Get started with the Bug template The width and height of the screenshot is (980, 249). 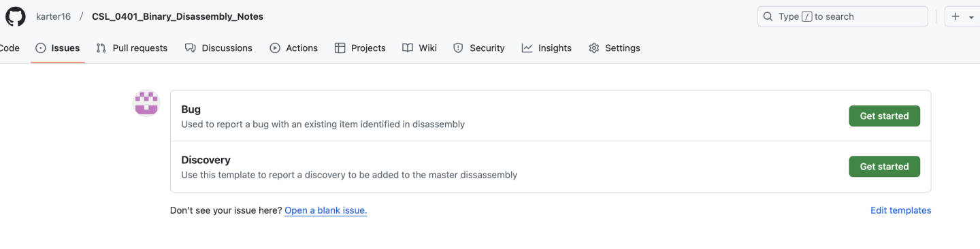[884, 116]
